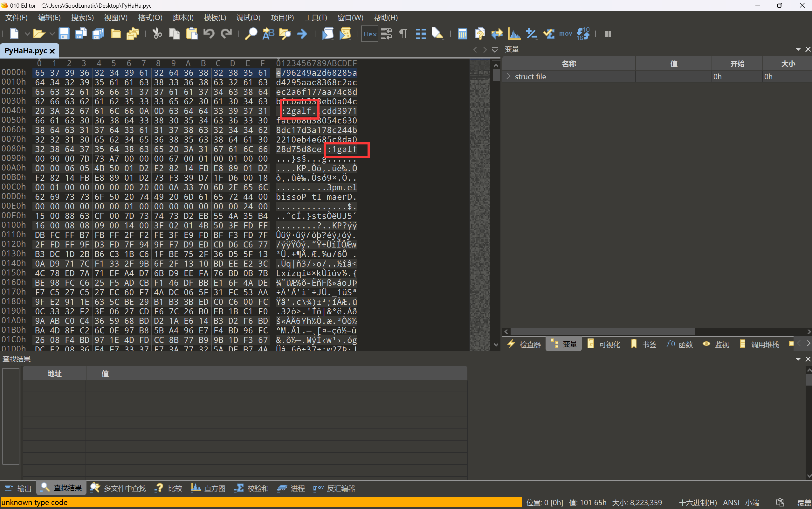The width and height of the screenshot is (812, 509).
Task: Click the Close All stacked folders icon
Action: click(133, 34)
